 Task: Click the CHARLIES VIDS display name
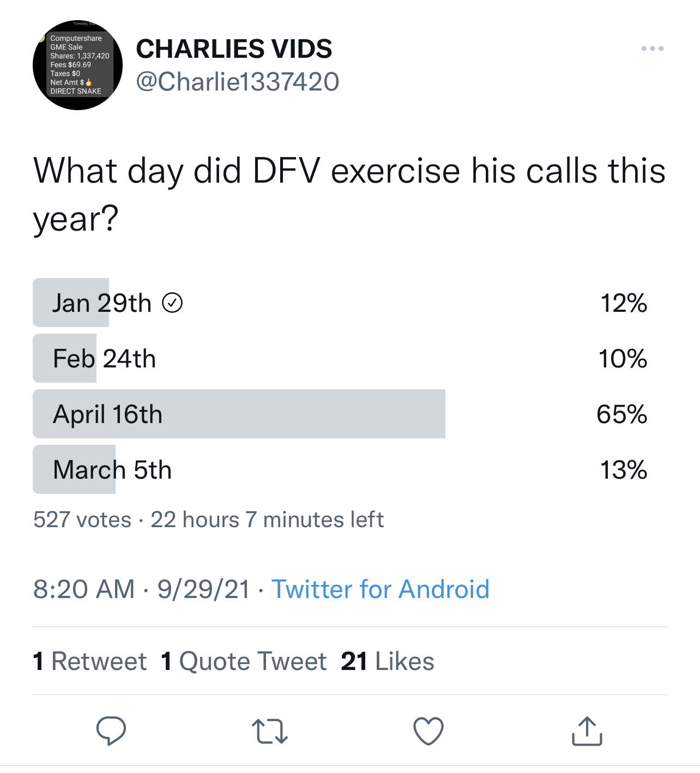[x=234, y=49]
